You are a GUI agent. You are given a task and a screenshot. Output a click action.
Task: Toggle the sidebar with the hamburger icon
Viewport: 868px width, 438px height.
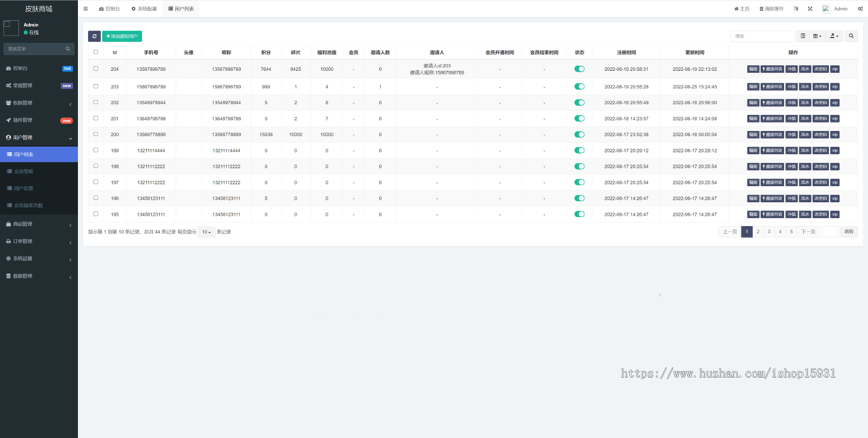85,9
